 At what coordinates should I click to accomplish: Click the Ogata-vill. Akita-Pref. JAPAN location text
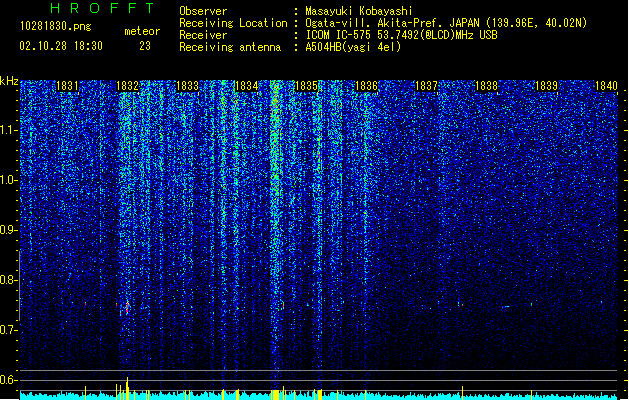click(x=446, y=23)
